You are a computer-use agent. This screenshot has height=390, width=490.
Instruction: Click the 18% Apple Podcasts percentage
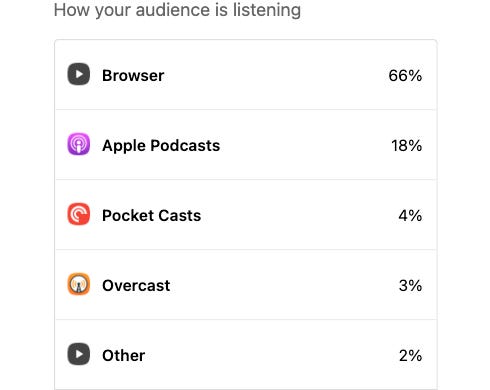(x=406, y=146)
